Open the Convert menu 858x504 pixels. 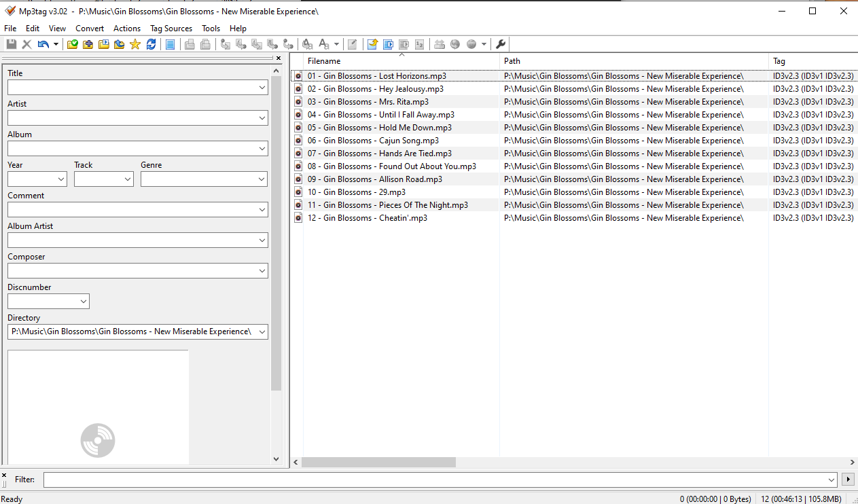point(90,29)
